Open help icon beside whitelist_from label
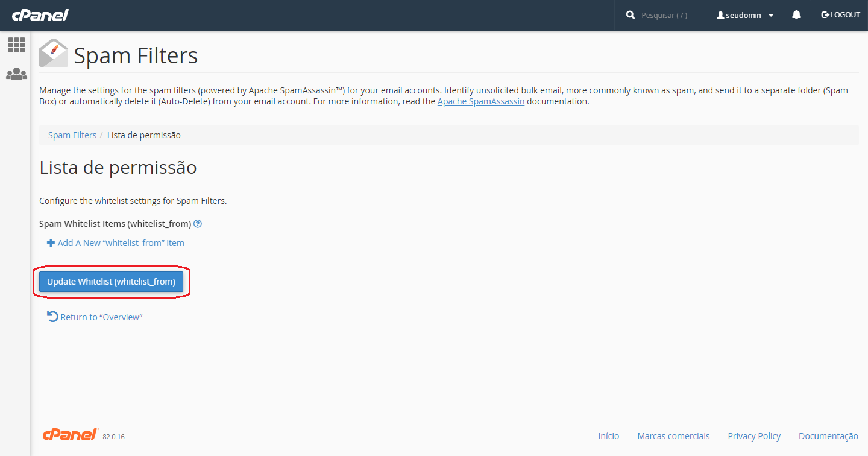Image resolution: width=868 pixels, height=456 pixels. coord(198,224)
